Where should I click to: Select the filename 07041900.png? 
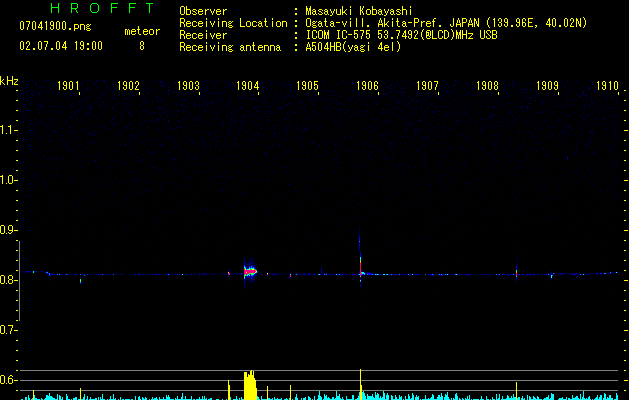point(55,27)
